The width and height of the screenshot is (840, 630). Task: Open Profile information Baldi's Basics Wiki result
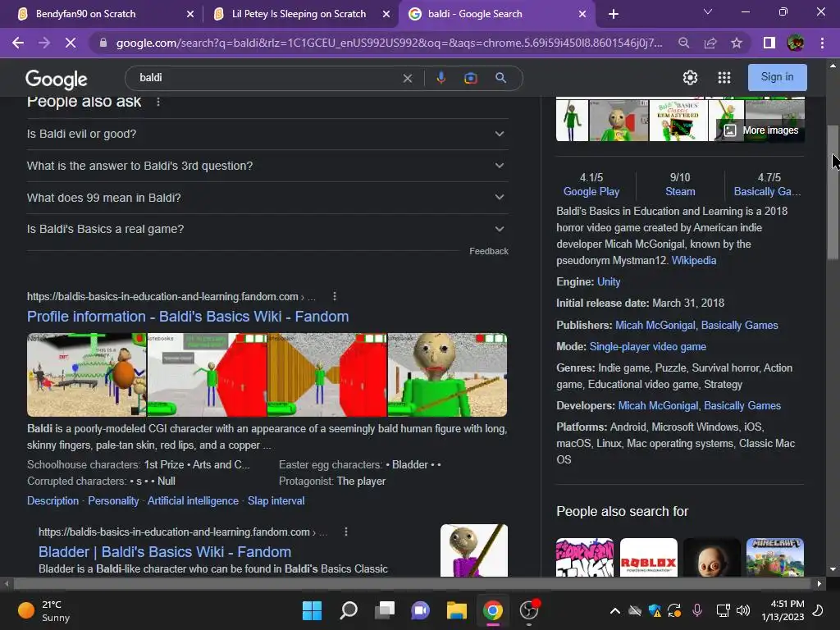(x=188, y=317)
